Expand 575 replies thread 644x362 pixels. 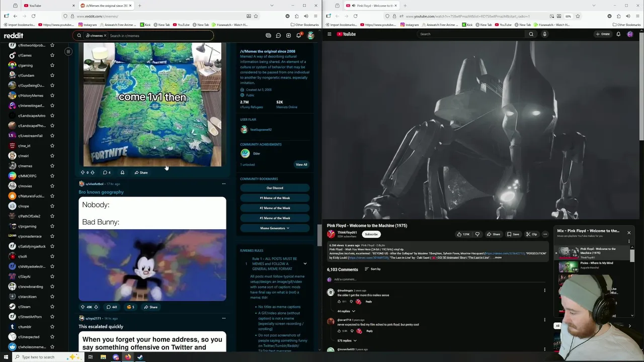pyautogui.click(x=347, y=341)
